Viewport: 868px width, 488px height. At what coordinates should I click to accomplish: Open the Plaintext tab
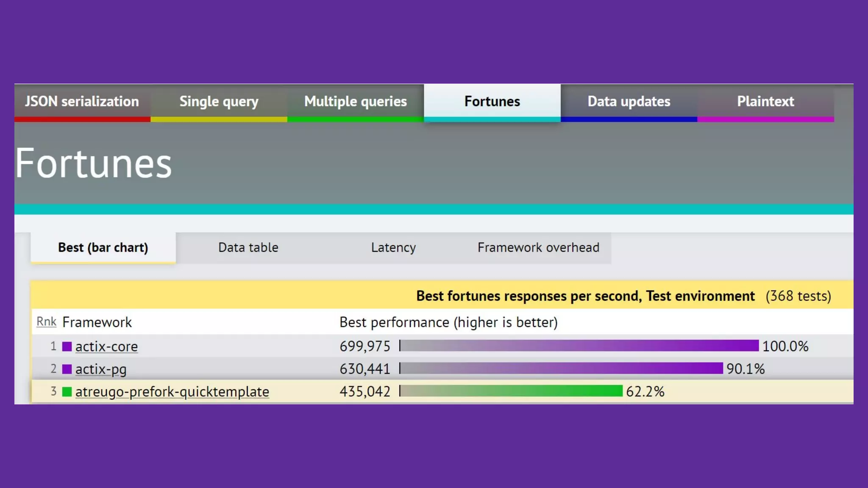(x=765, y=102)
